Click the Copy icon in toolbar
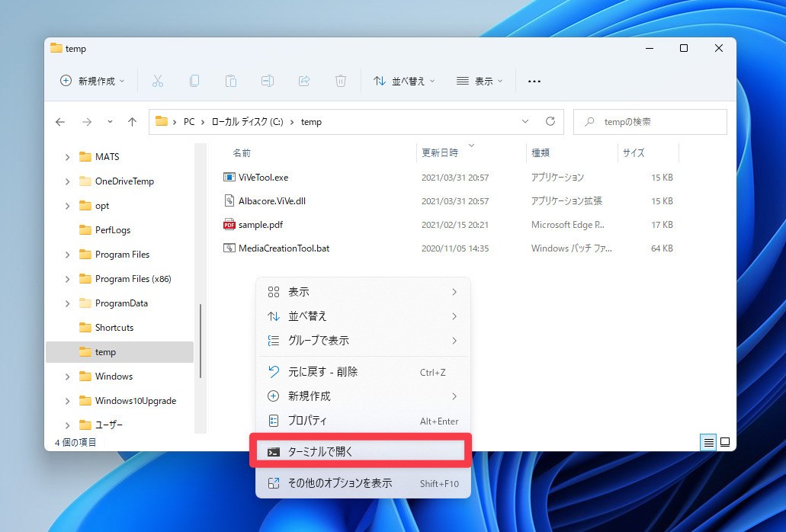The image size is (786, 532). coord(194,81)
